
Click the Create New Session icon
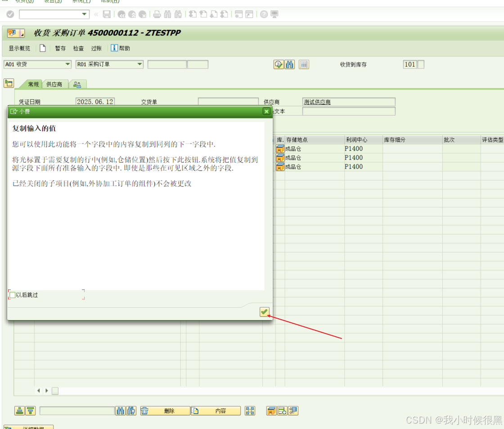(238, 14)
